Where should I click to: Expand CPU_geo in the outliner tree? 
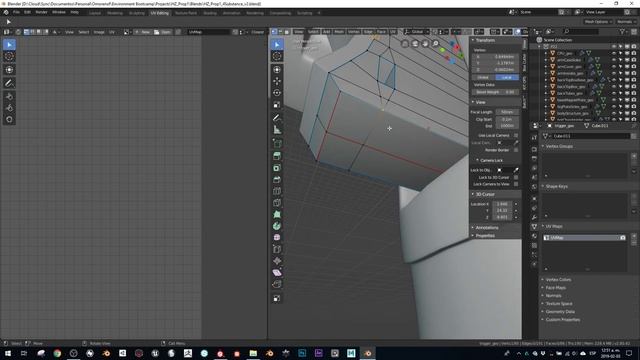(x=546, y=53)
